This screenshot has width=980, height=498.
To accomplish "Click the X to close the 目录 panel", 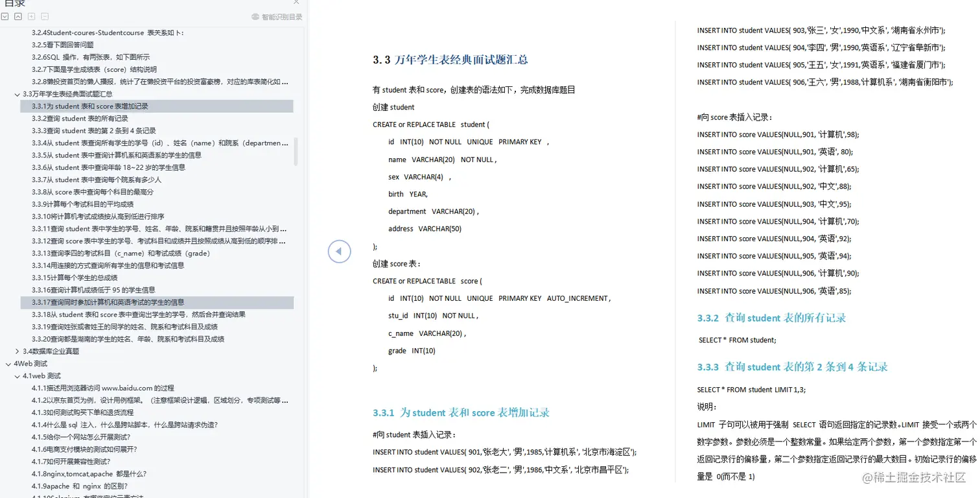I will (x=296, y=3).
